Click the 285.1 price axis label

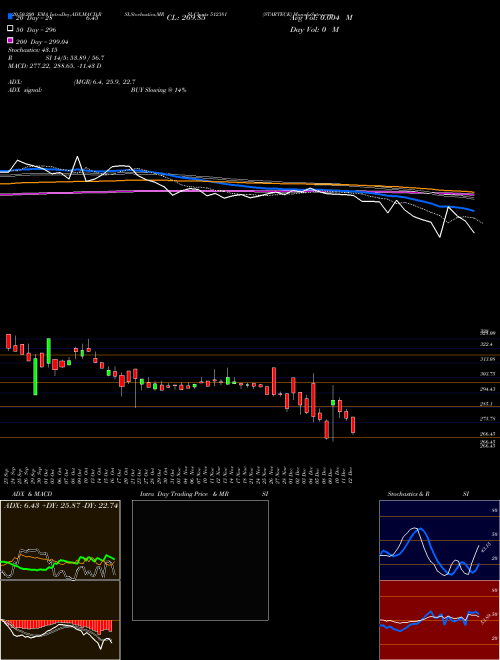pyautogui.click(x=487, y=404)
